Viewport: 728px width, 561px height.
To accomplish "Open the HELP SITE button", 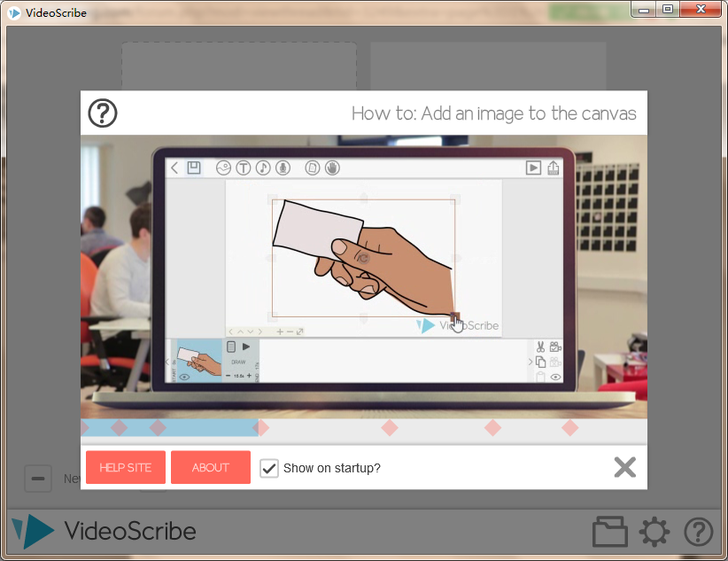I will tap(125, 468).
